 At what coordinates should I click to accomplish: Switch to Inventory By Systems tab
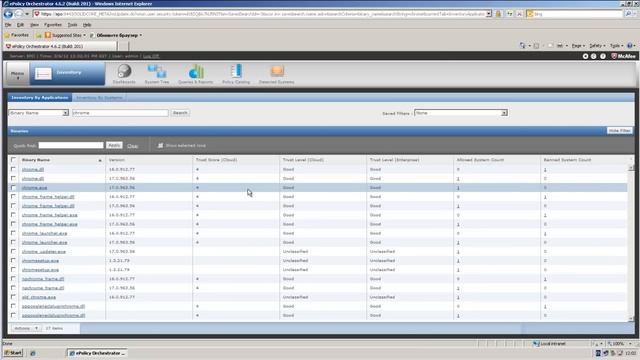click(x=99, y=98)
